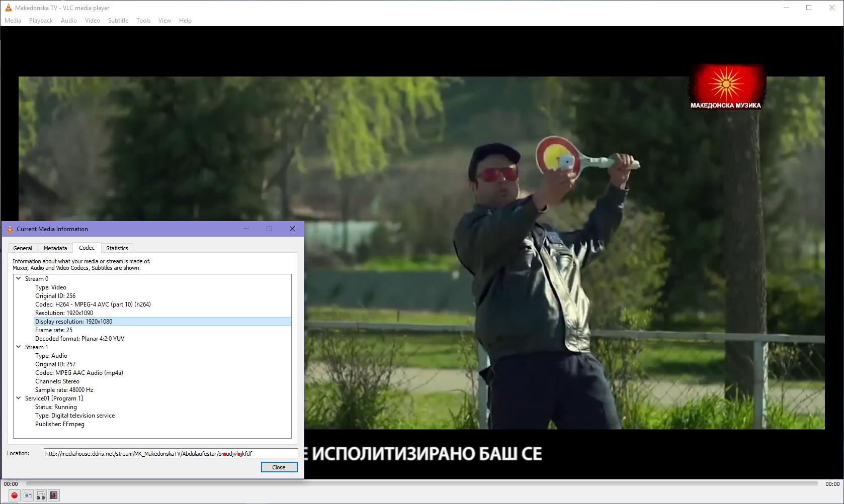
Task: Open the Video menu
Action: click(x=93, y=21)
